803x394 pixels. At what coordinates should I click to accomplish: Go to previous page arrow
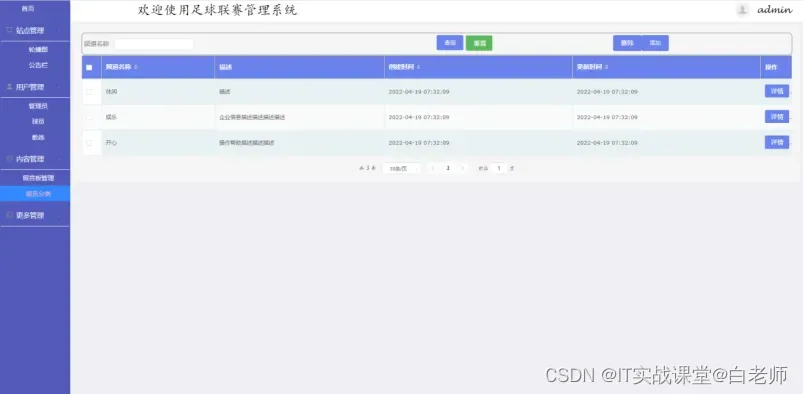433,168
